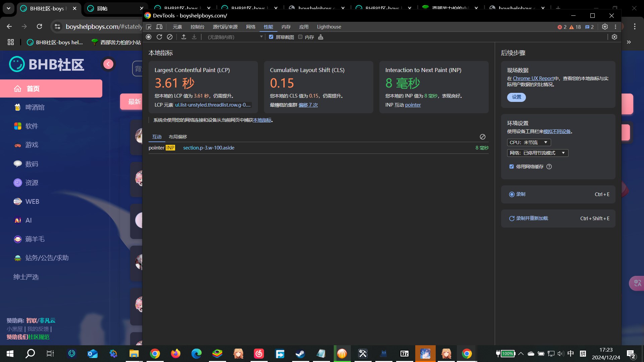Click the LCP element ul.list-unstyled.threadlist link

click(213, 105)
